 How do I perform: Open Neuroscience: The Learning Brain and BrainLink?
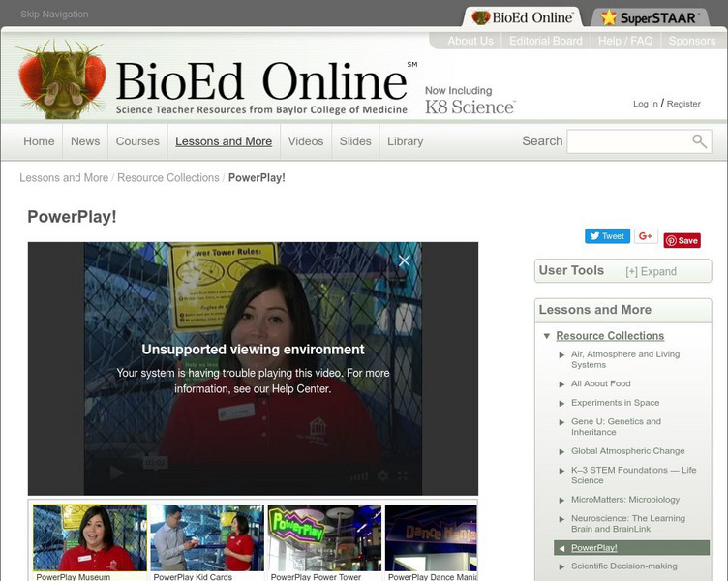click(x=627, y=524)
